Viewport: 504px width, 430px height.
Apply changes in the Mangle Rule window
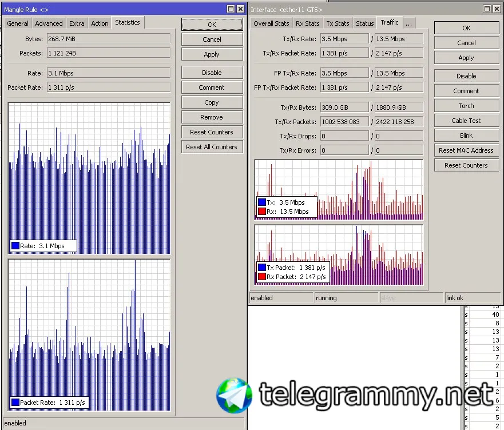(x=212, y=54)
